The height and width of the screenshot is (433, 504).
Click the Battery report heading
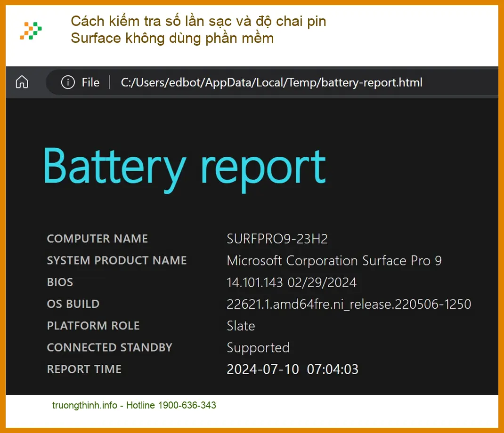(x=185, y=169)
